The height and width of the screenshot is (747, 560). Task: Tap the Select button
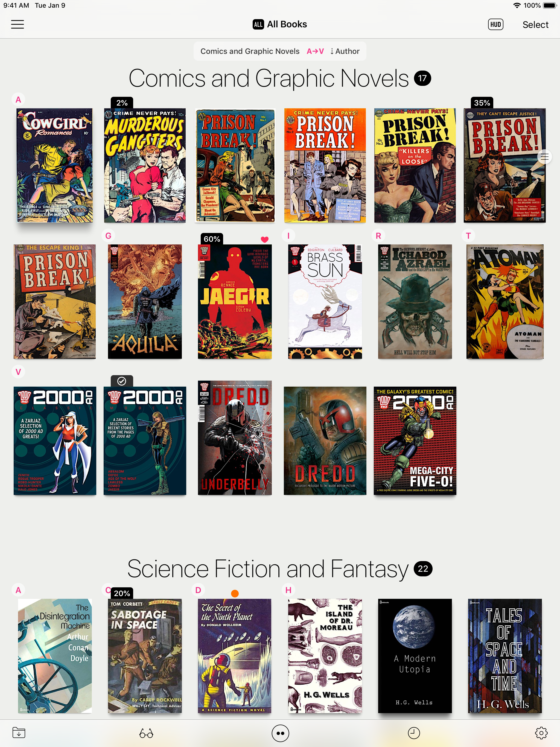point(535,25)
